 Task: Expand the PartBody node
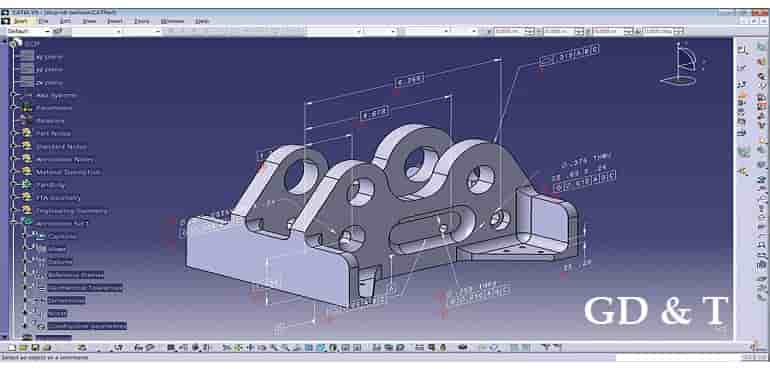click(x=14, y=185)
